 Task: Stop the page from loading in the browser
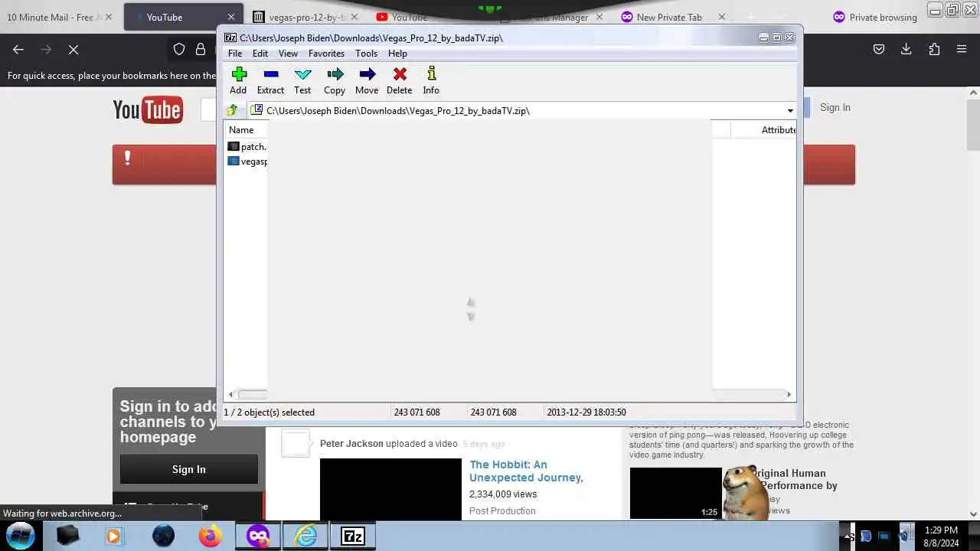pos(73,49)
